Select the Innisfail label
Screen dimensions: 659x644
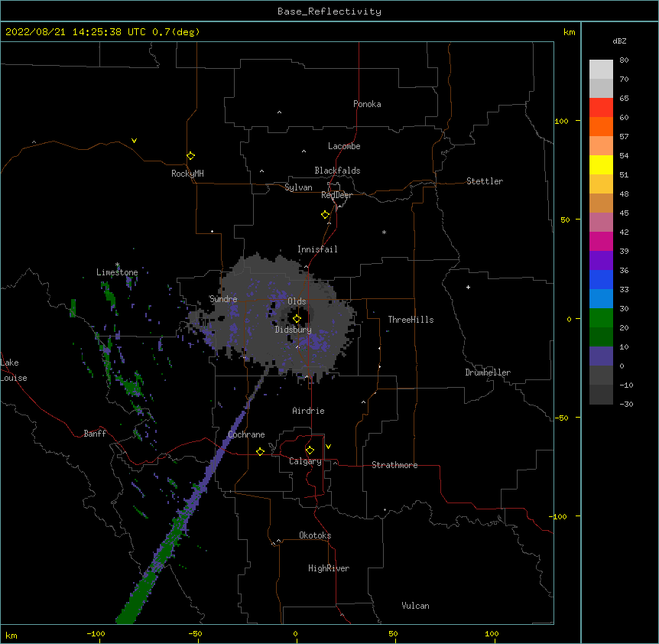tap(317, 249)
